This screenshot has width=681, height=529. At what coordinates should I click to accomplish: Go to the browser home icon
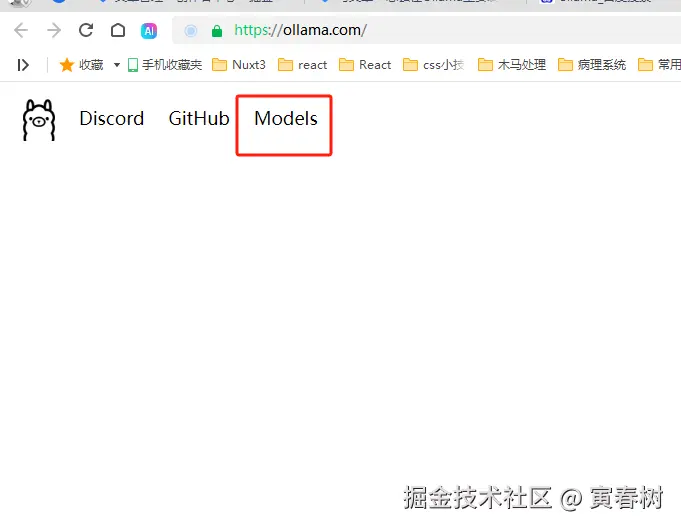click(118, 30)
